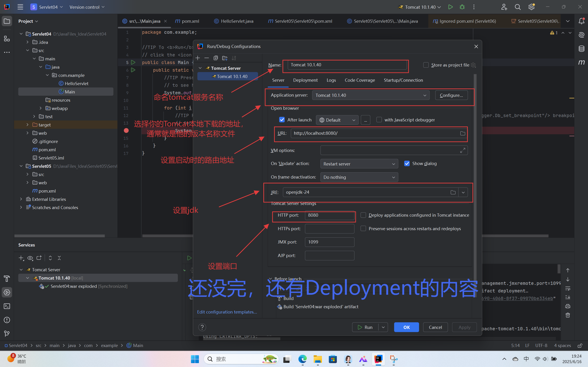Screen dimensions: 588x367
Task: Uncheck the After launch option
Action: (x=282, y=119)
